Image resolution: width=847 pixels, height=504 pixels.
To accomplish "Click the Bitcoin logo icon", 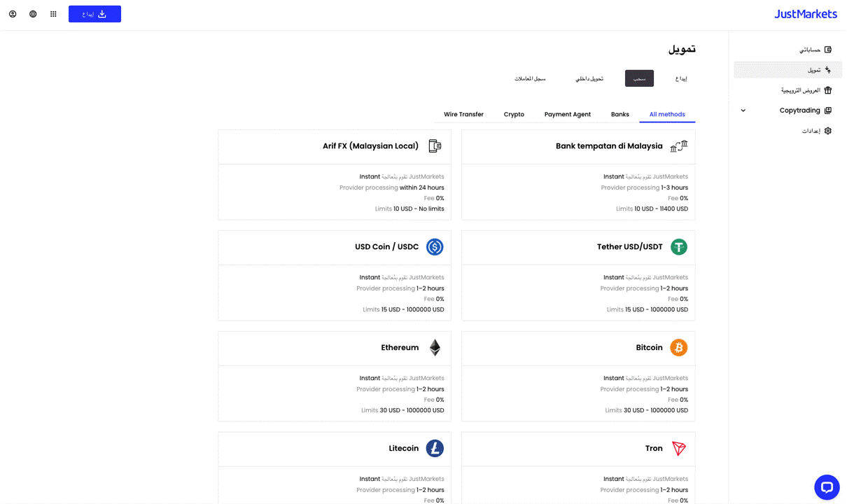I will coord(679,348).
